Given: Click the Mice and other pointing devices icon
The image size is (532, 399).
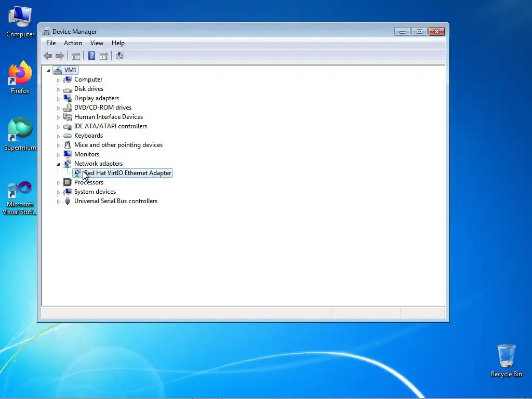Looking at the screenshot, I should [x=68, y=145].
